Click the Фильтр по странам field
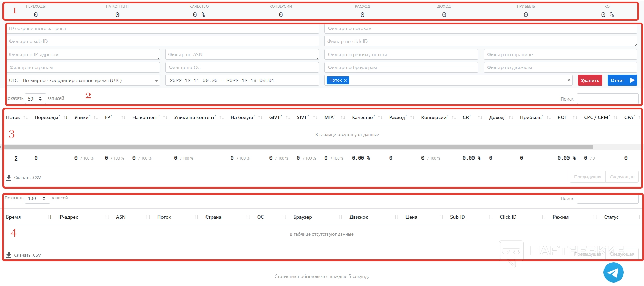Image resolution: width=644 pixels, height=286 pixels. pos(83,67)
